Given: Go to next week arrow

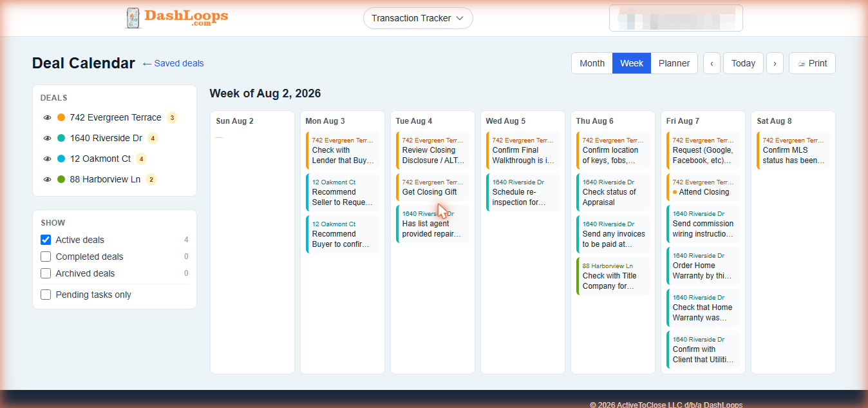Looking at the screenshot, I should [775, 63].
